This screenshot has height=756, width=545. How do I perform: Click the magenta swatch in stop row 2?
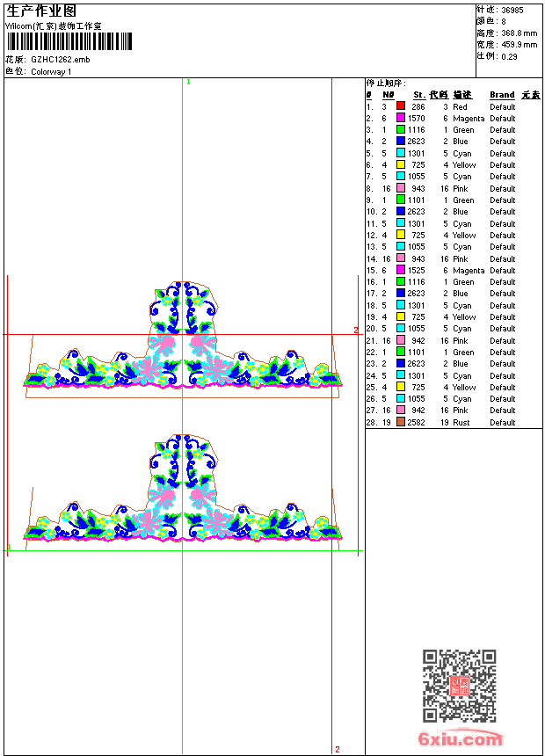point(400,118)
